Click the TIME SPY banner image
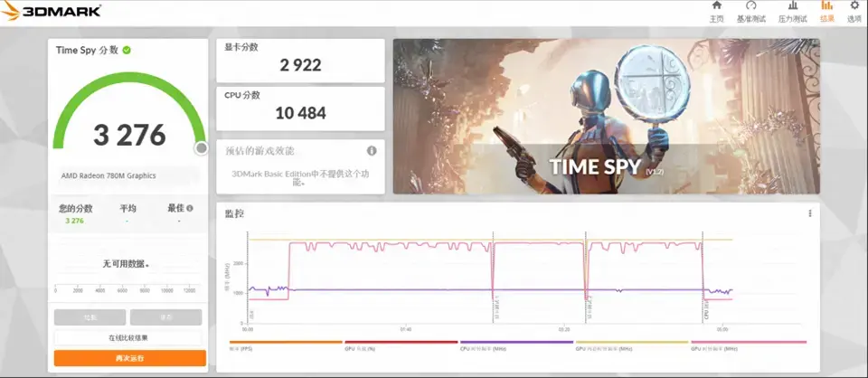Viewport: 868px width, 378px height. coord(606,117)
